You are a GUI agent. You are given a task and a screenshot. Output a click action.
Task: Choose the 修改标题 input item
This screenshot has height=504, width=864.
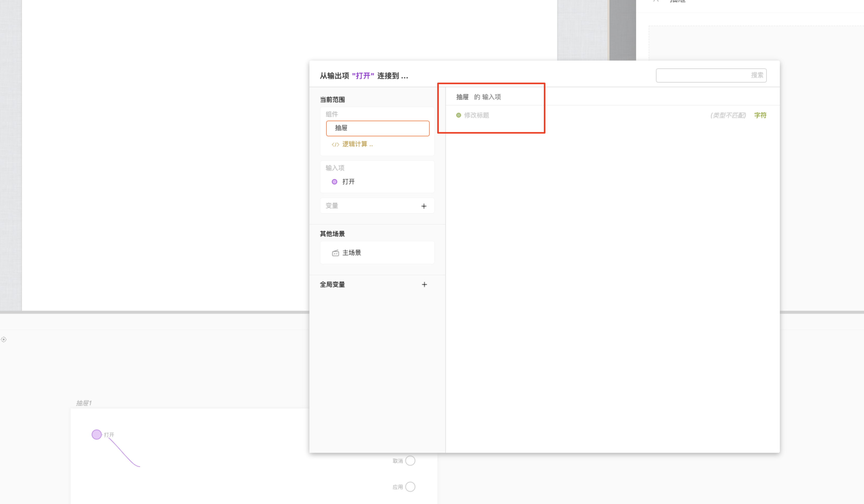[476, 115]
